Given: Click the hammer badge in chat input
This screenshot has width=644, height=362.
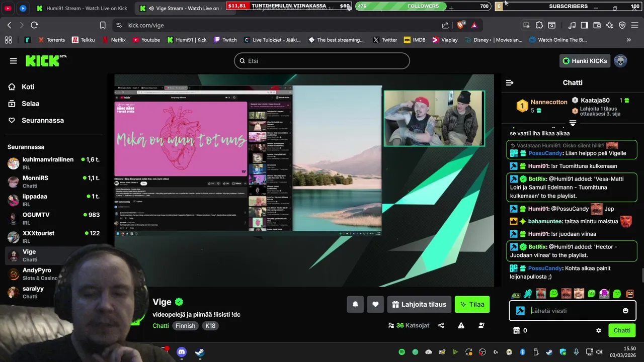Looking at the screenshot, I should click(x=520, y=311).
